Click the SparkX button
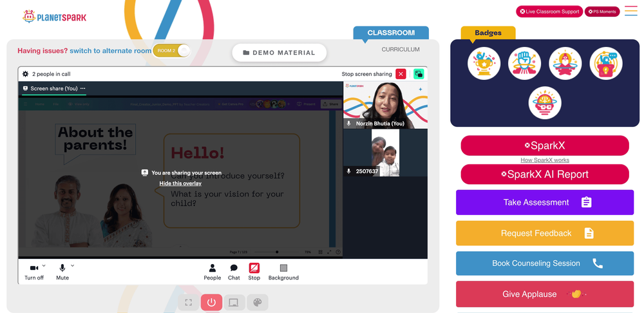 [x=545, y=146]
